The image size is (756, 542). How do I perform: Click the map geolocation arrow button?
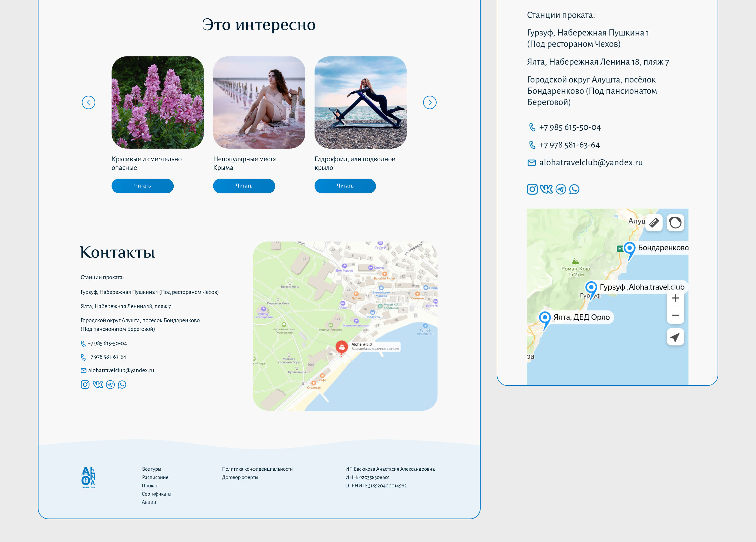click(675, 337)
